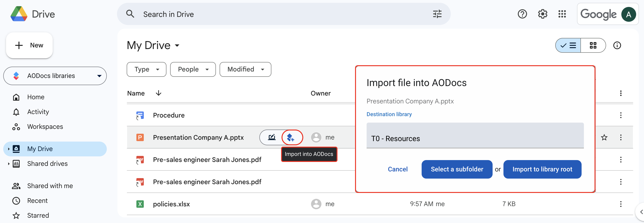The height and width of the screenshot is (223, 644).
Task: Expand My Drive tree in sidebar
Action: (x=9, y=149)
